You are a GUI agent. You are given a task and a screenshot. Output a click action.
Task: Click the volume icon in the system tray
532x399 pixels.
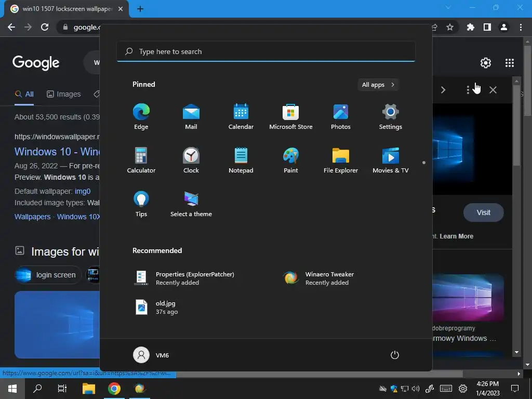coord(416,389)
